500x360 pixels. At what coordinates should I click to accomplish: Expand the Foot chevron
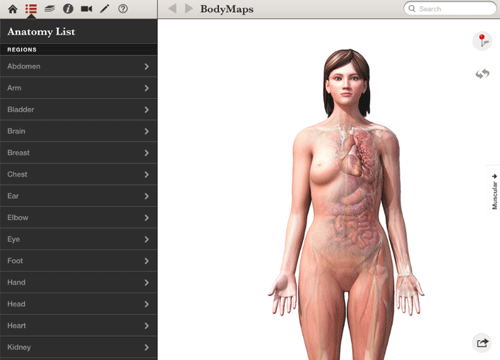147,261
